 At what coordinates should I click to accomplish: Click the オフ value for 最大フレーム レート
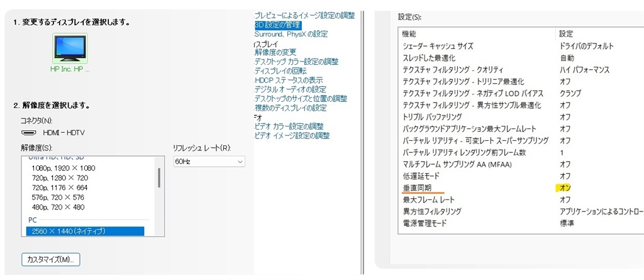point(565,200)
